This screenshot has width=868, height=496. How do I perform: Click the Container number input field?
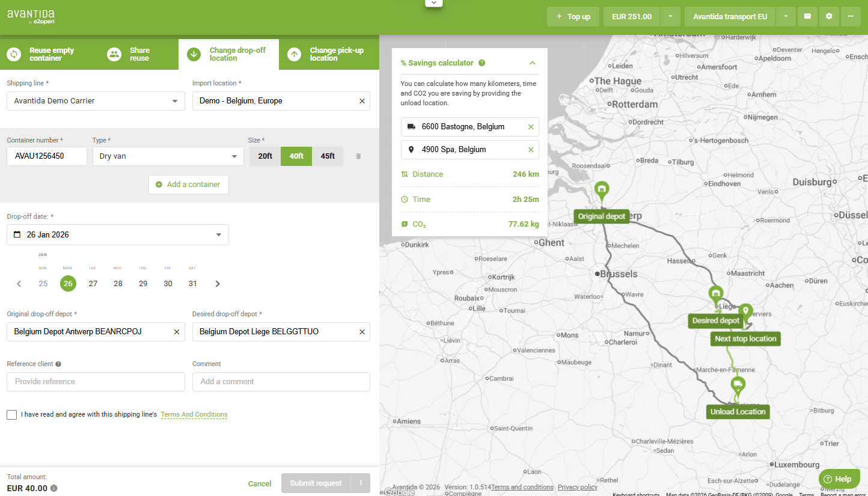click(x=47, y=156)
